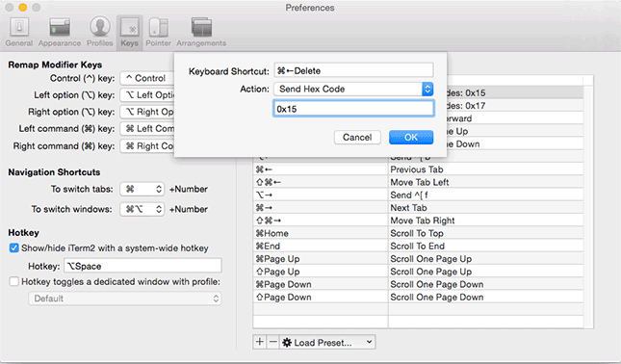Remove selected mapping with minus button
This screenshot has width=621, height=364.
click(x=273, y=342)
